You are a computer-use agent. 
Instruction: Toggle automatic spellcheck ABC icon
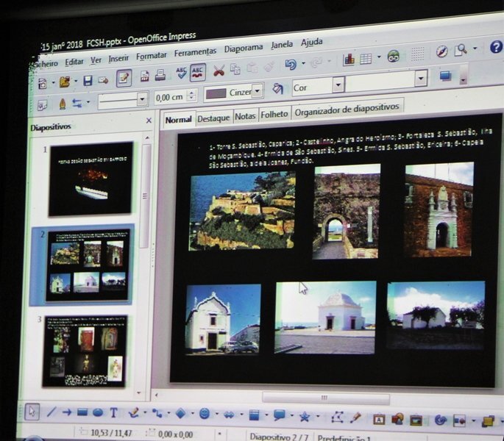197,72
